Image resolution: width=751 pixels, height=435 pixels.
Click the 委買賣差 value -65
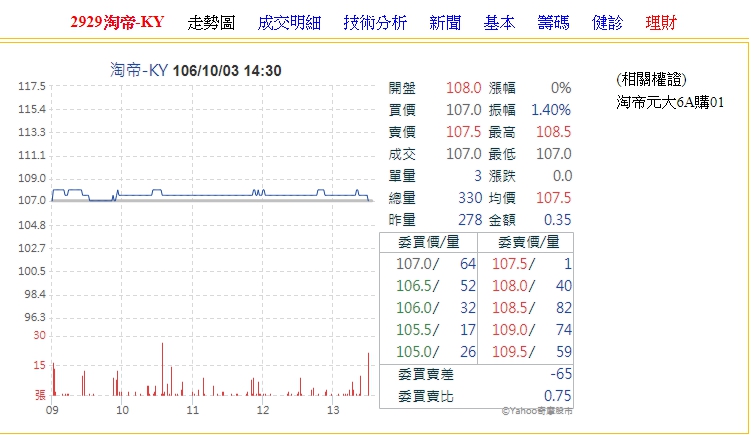coord(561,374)
